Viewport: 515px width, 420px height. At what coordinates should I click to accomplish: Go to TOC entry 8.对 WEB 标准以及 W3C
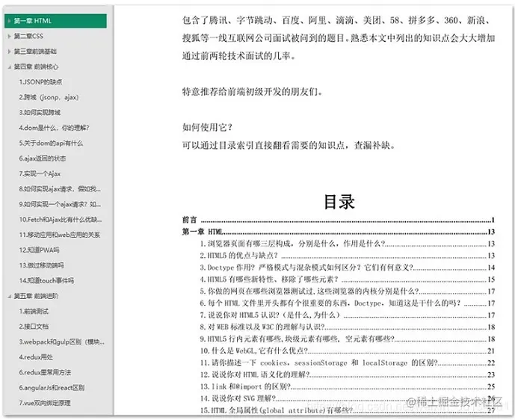click(x=348, y=327)
